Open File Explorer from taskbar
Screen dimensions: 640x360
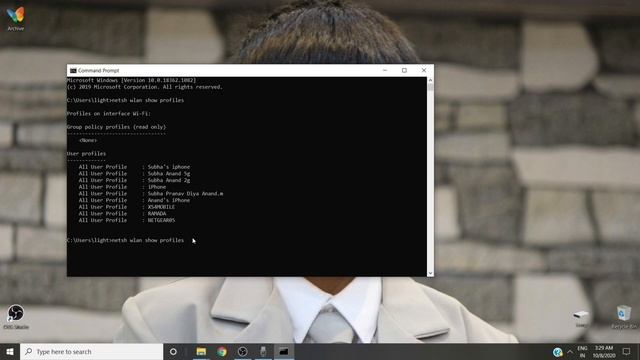pyautogui.click(x=201, y=351)
